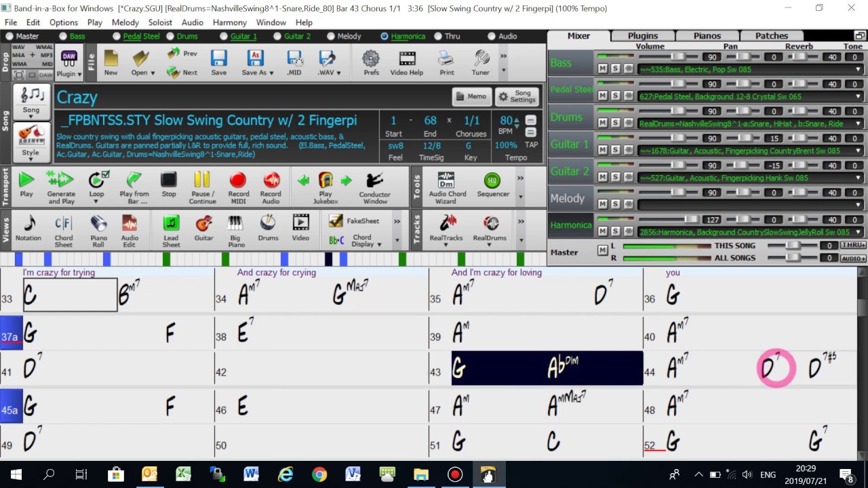Click the FakeSheet button

point(354,221)
